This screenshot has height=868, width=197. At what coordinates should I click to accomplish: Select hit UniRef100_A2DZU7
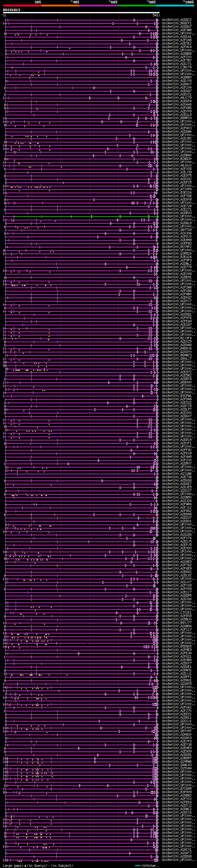click(177, 518)
